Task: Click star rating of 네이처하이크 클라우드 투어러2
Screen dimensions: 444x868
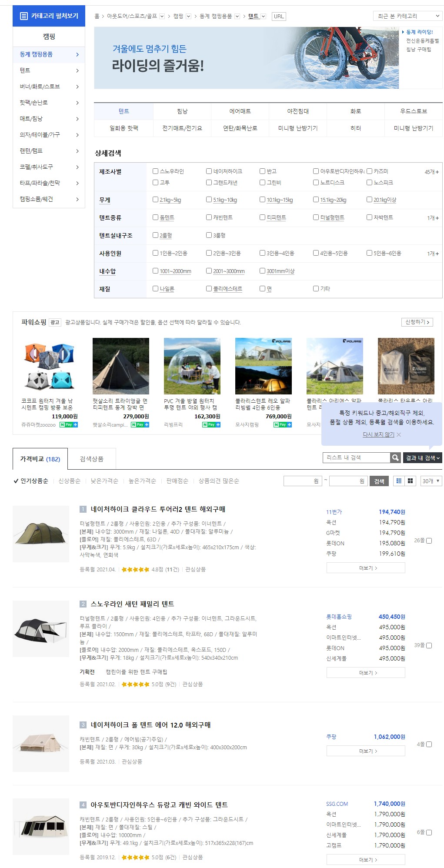Action: (135, 569)
